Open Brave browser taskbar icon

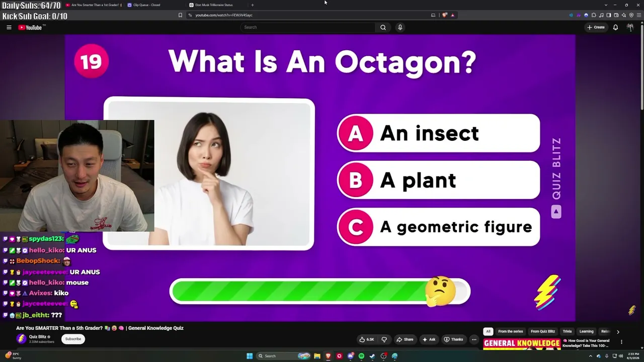(328, 356)
